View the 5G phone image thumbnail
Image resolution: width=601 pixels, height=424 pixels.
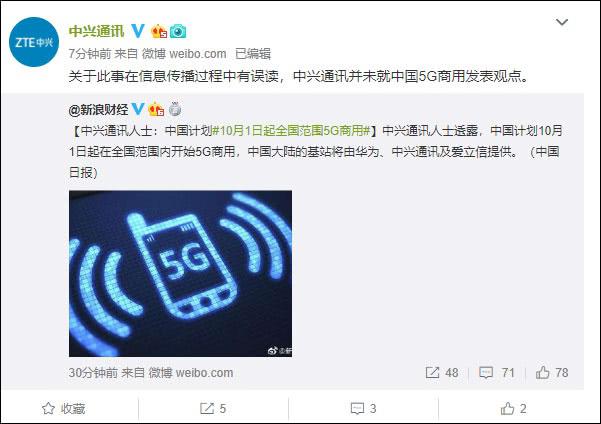coord(181,274)
